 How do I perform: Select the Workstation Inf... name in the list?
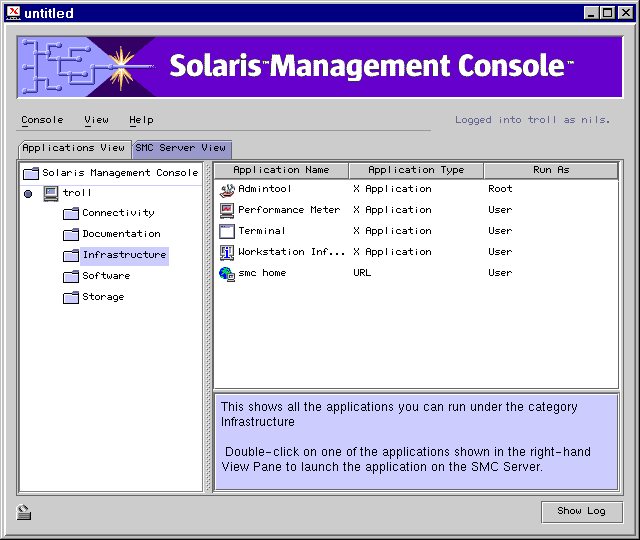pyautogui.click(x=291, y=252)
